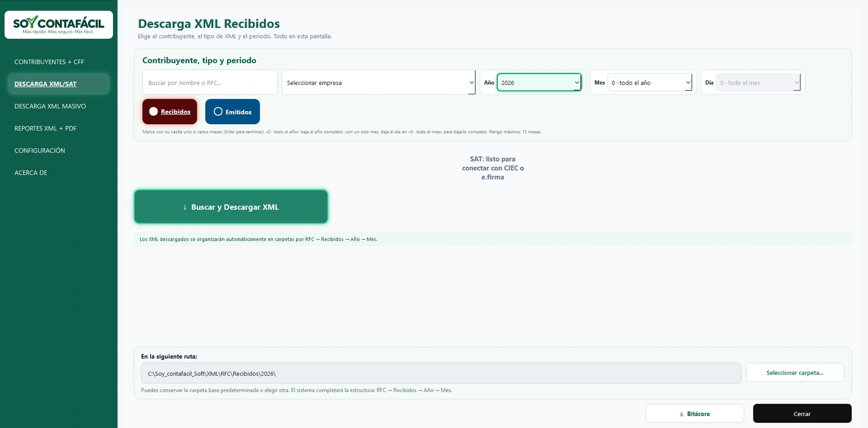868x428 pixels.
Task: Open the Bitácora log button
Action: tap(695, 414)
